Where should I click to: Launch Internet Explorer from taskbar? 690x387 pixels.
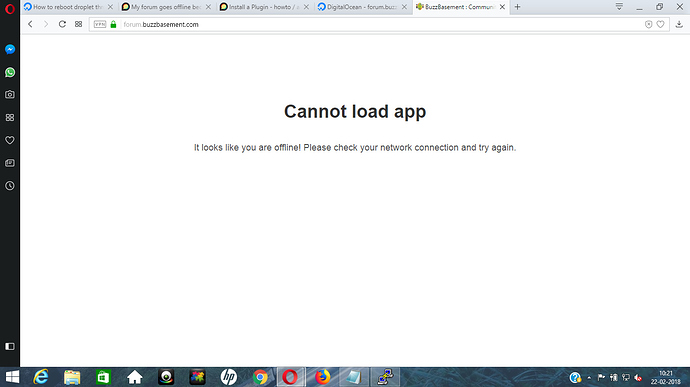click(x=41, y=377)
